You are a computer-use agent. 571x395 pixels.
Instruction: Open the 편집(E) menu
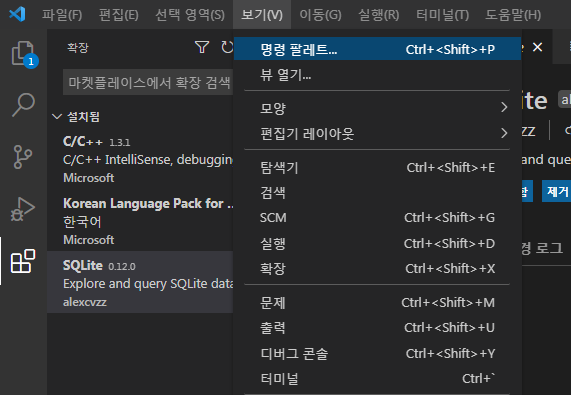point(119,15)
